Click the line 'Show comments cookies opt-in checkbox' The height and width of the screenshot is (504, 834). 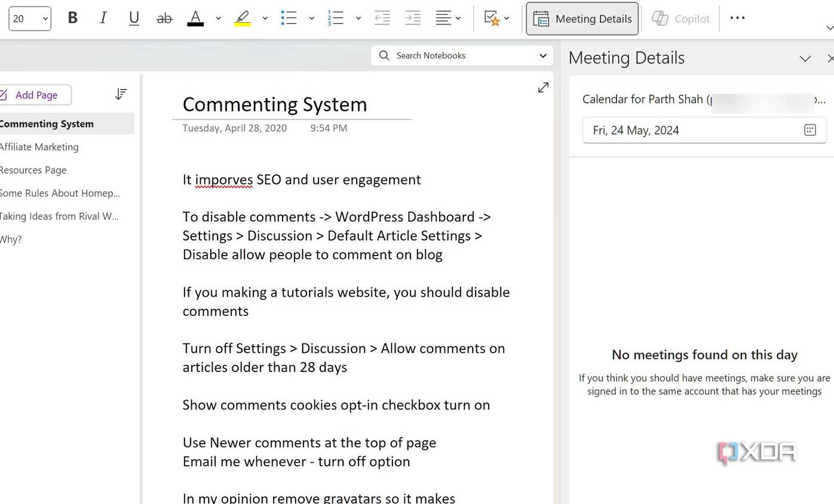pos(336,405)
